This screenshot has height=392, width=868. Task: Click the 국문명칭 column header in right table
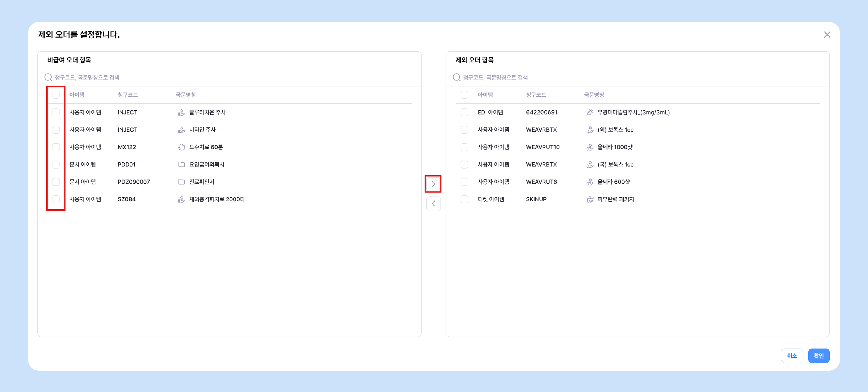[594, 95]
